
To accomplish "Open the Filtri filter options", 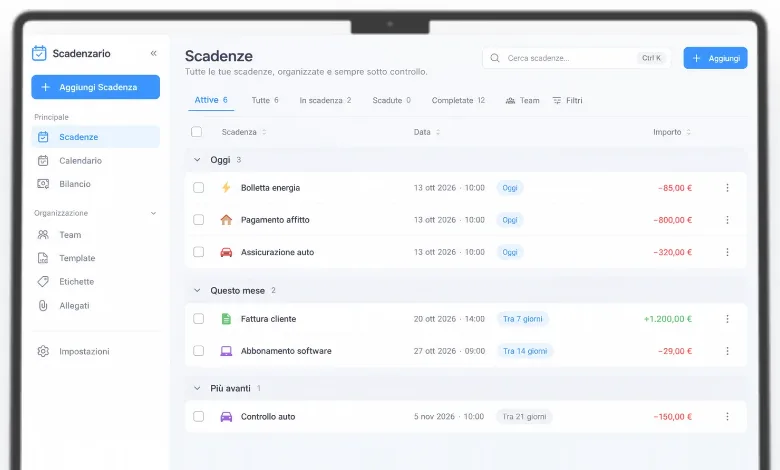I will (x=568, y=100).
